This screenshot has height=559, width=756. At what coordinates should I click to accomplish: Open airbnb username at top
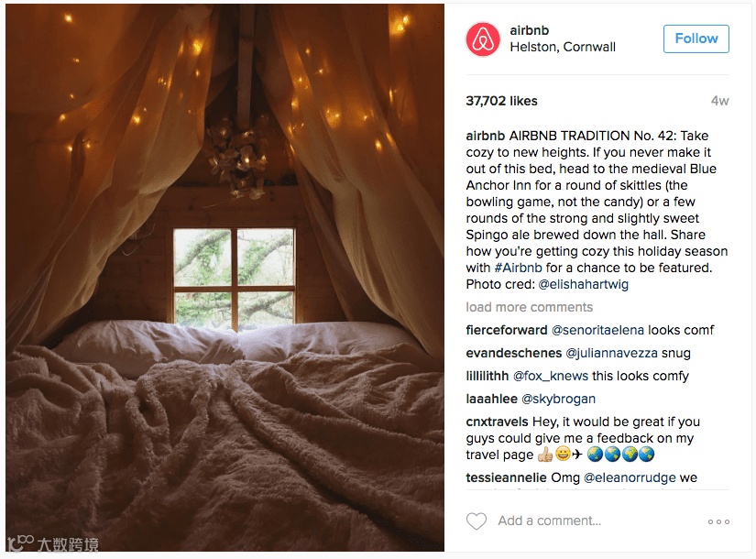click(530, 30)
